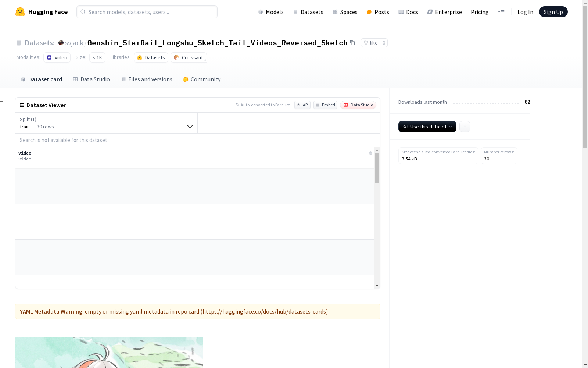The height and width of the screenshot is (368, 588).
Task: Click Log In
Action: coord(525,12)
